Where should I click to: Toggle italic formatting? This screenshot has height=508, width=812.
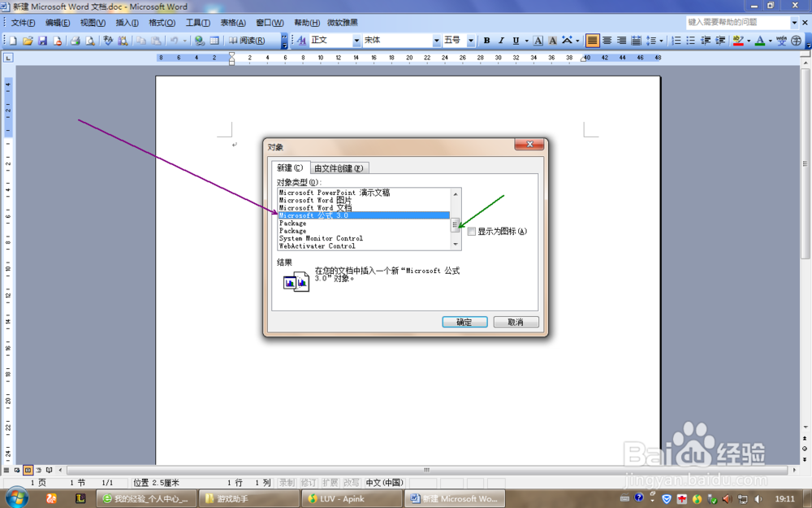501,41
